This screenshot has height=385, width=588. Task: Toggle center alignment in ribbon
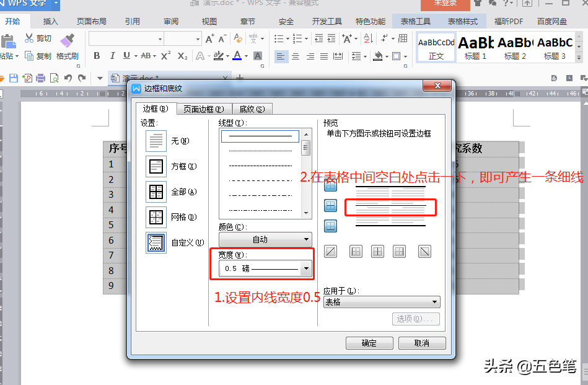pos(296,56)
